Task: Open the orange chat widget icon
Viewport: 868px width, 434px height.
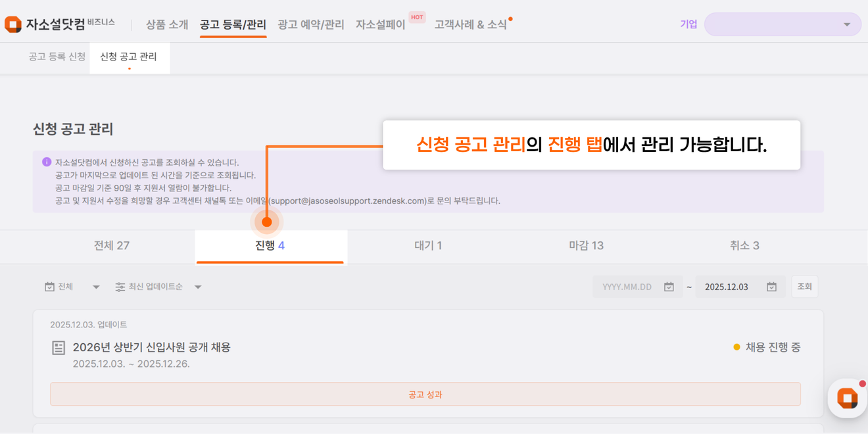Action: [846, 398]
